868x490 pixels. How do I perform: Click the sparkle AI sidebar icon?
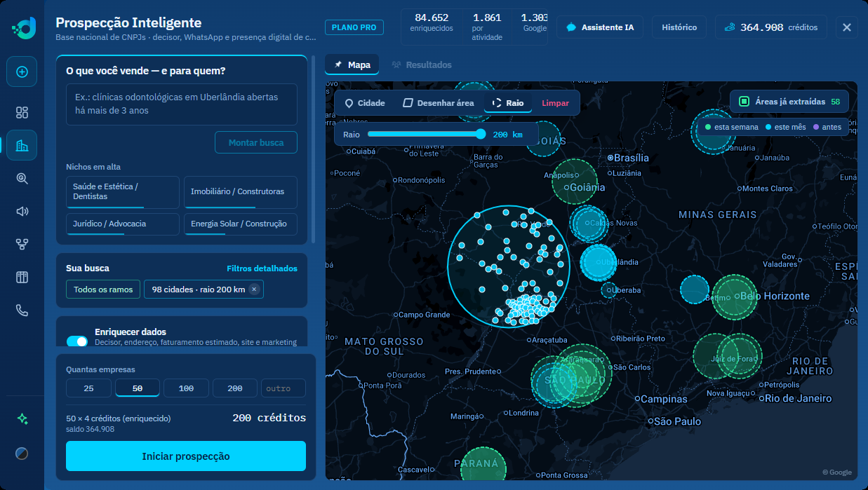click(x=22, y=418)
